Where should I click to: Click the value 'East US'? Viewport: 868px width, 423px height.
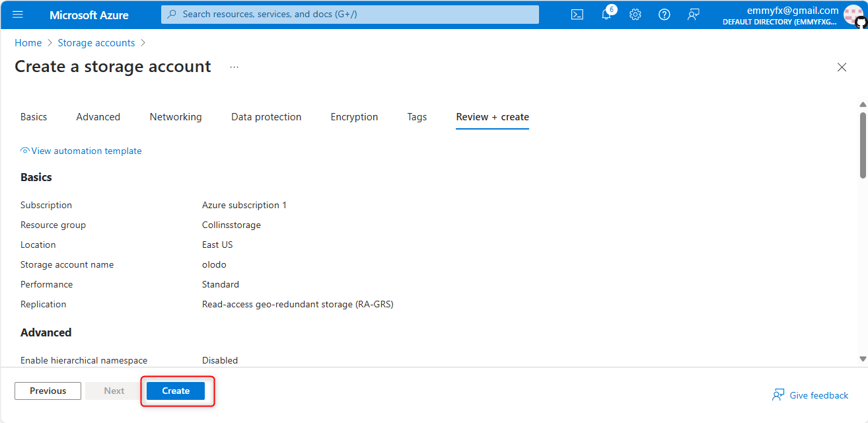217,245
